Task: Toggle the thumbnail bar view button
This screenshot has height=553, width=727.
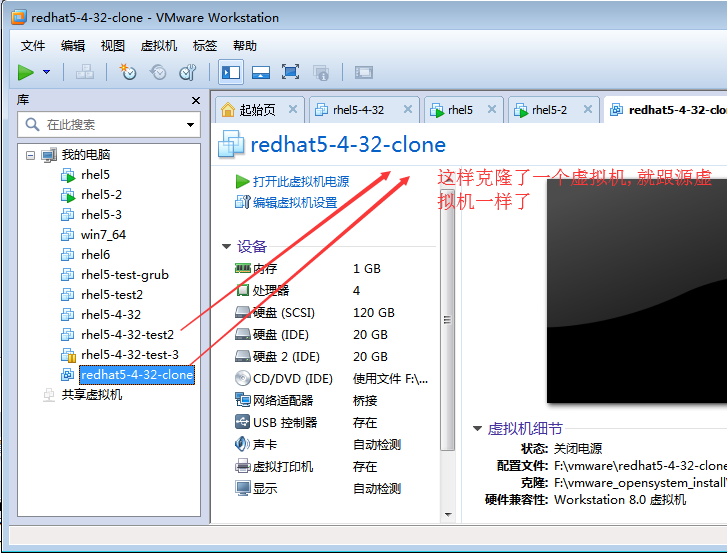Action: tap(261, 72)
